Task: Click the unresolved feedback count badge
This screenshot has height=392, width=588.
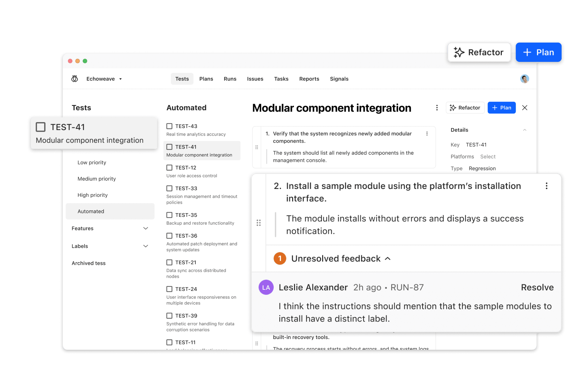Action: click(x=280, y=258)
